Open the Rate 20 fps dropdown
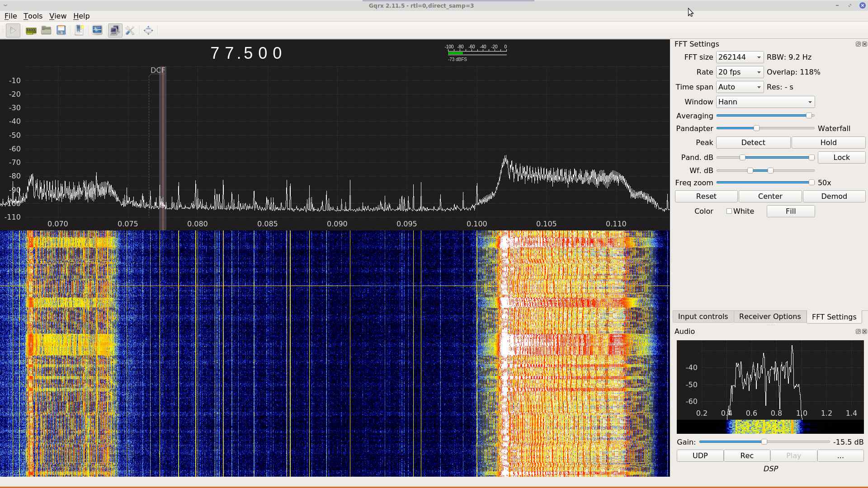 click(740, 72)
